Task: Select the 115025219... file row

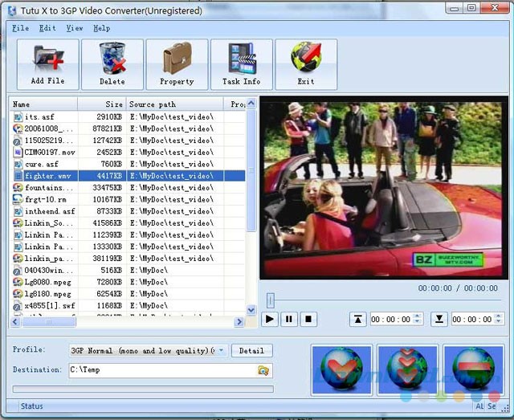Action: pos(128,141)
